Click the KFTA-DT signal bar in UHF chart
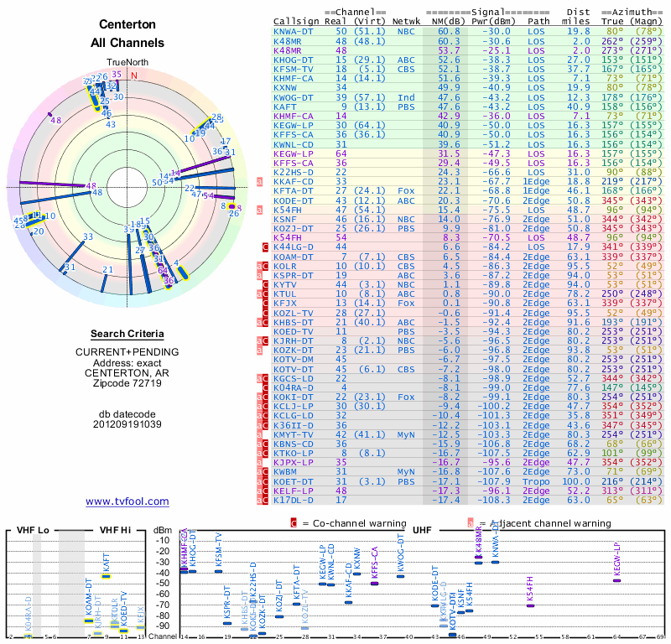 297,604
